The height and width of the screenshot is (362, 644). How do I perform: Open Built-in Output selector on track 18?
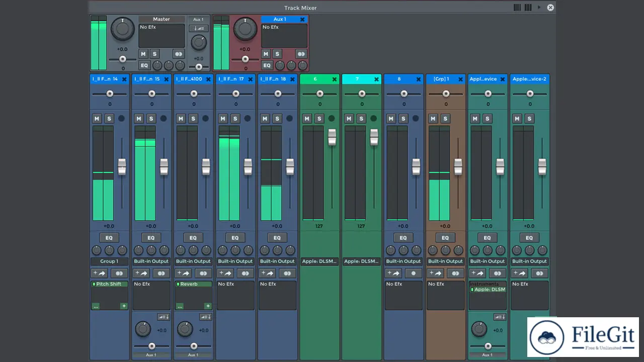277,261
